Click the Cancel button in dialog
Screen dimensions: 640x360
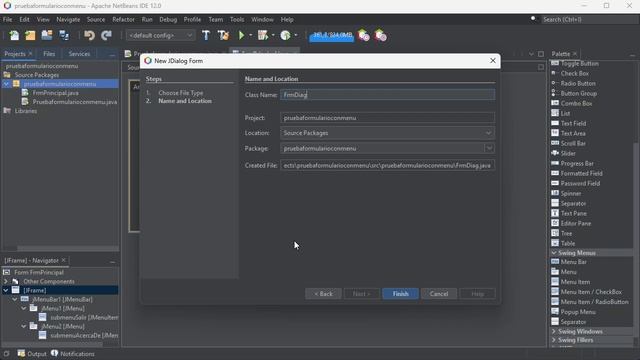click(x=439, y=294)
